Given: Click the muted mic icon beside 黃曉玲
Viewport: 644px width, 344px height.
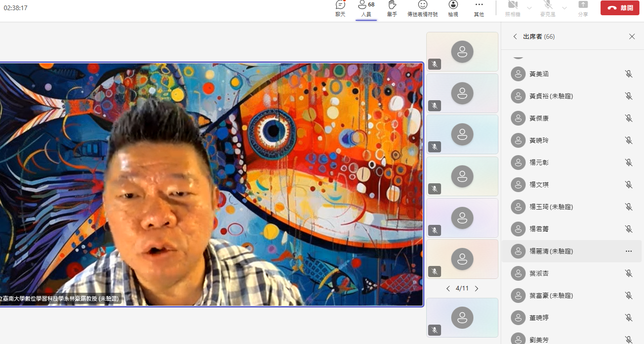Looking at the screenshot, I should [629, 140].
